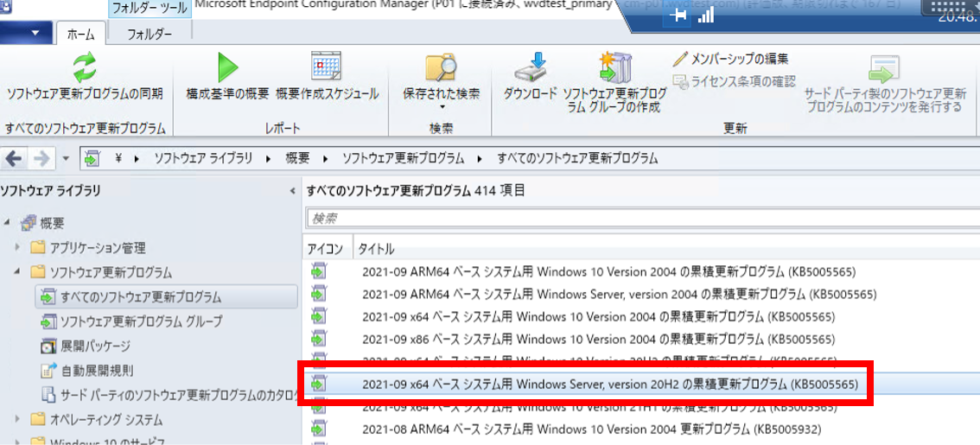980x445 pixels.
Task: Click the software update sync icon
Action: (85, 67)
